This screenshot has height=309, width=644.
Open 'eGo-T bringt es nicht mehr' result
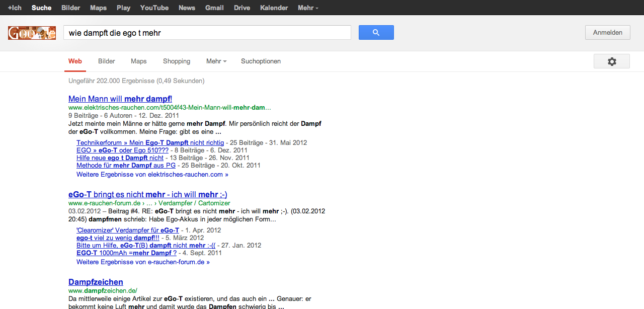148,194
